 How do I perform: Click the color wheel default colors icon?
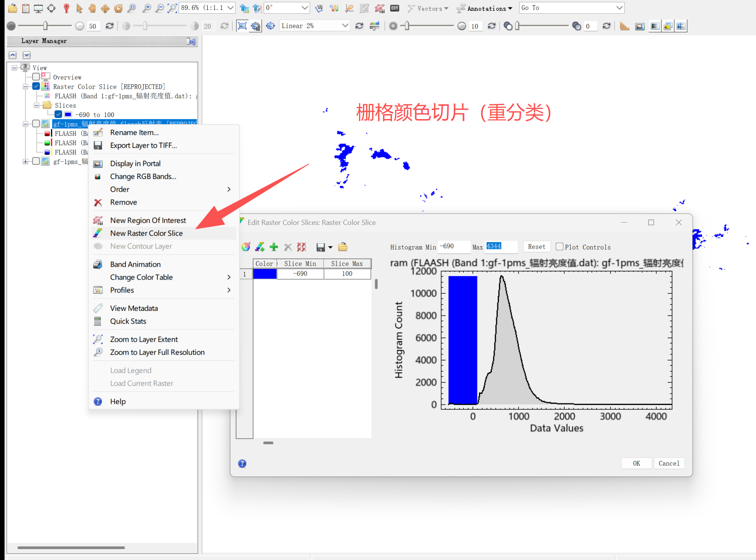click(x=246, y=247)
